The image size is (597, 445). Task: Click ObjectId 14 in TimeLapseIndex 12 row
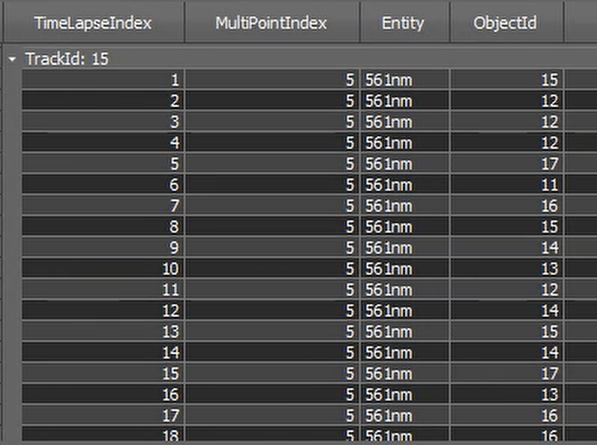point(507,310)
